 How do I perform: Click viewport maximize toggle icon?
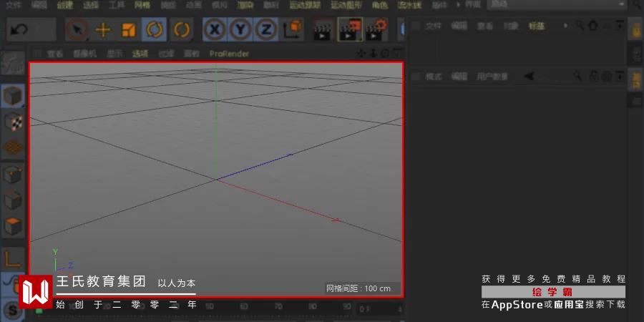(396, 54)
